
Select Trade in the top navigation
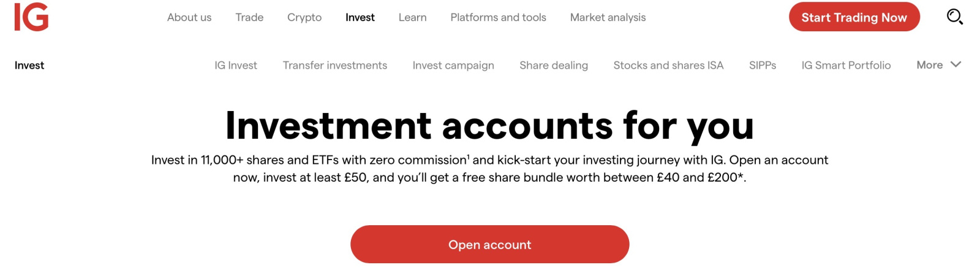249,17
